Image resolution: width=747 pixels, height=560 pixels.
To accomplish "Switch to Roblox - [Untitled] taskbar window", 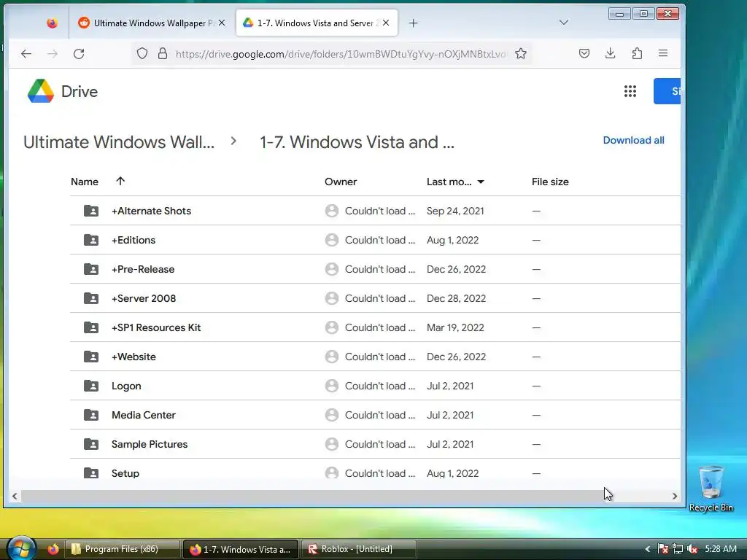I will (x=358, y=549).
